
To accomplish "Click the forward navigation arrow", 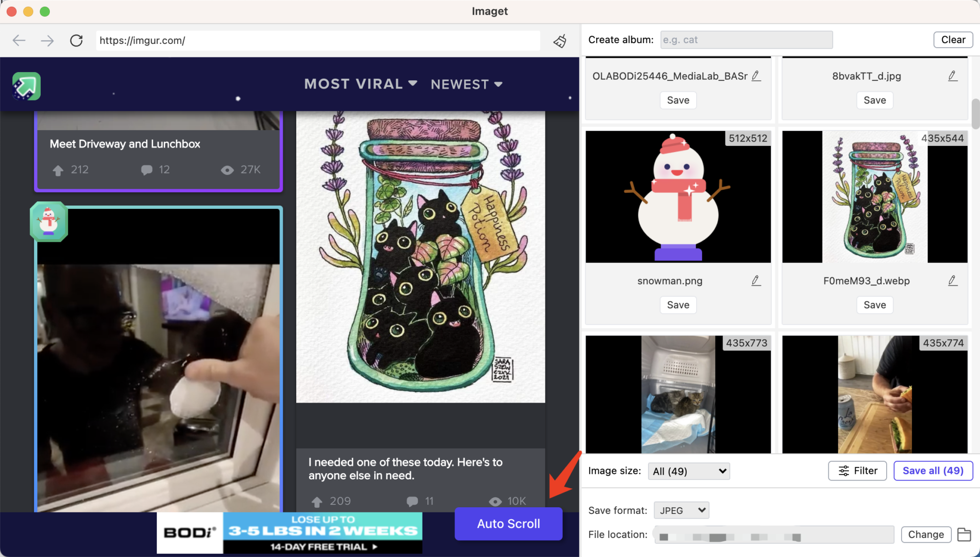I will pyautogui.click(x=47, y=41).
